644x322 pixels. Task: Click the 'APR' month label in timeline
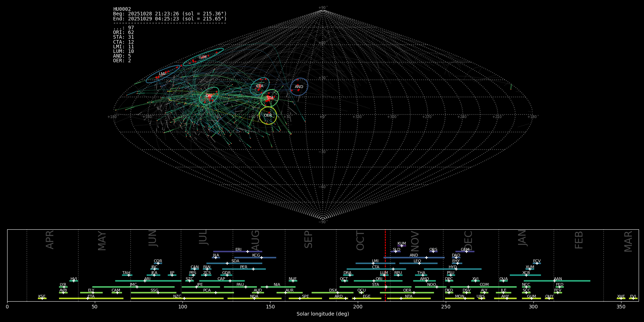click(50, 240)
